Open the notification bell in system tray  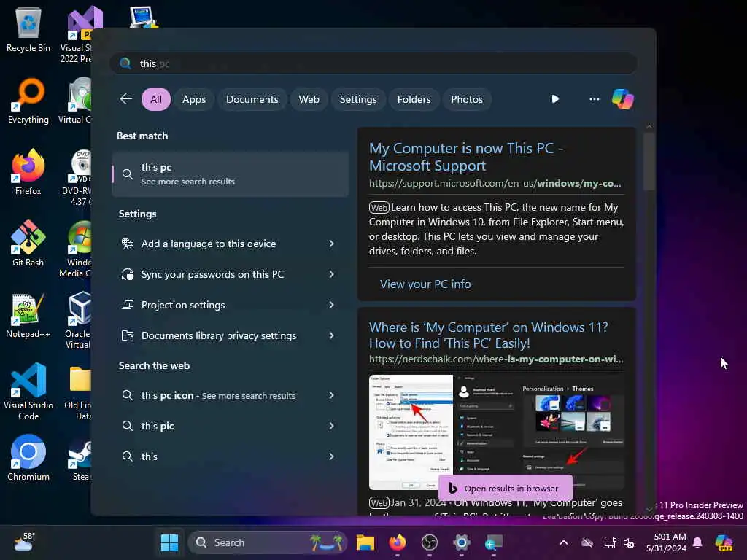(697, 542)
